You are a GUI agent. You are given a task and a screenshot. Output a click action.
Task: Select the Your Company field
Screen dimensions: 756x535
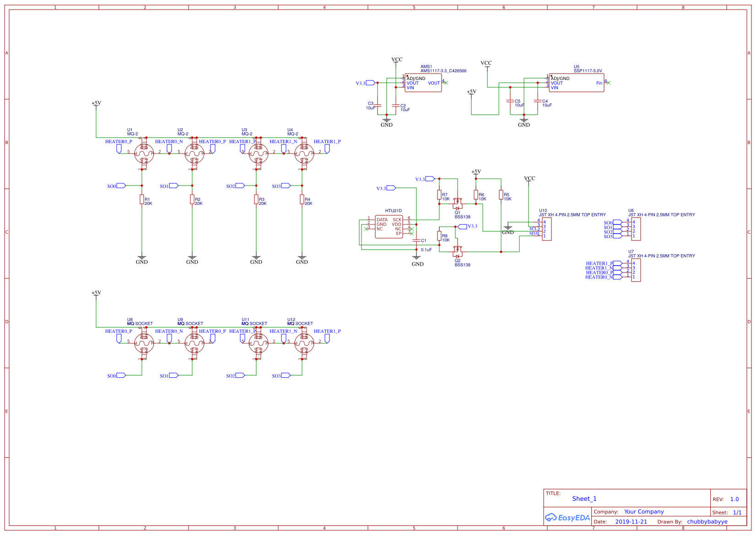click(643, 511)
